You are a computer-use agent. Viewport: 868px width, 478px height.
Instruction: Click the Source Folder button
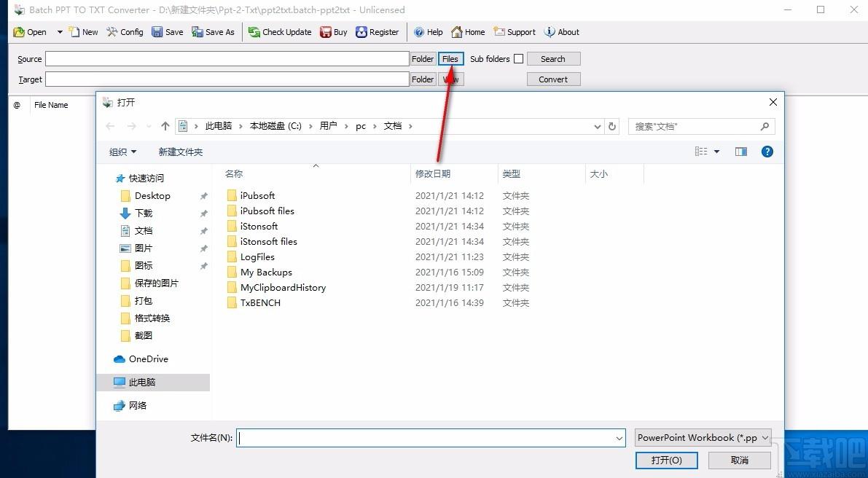click(423, 58)
